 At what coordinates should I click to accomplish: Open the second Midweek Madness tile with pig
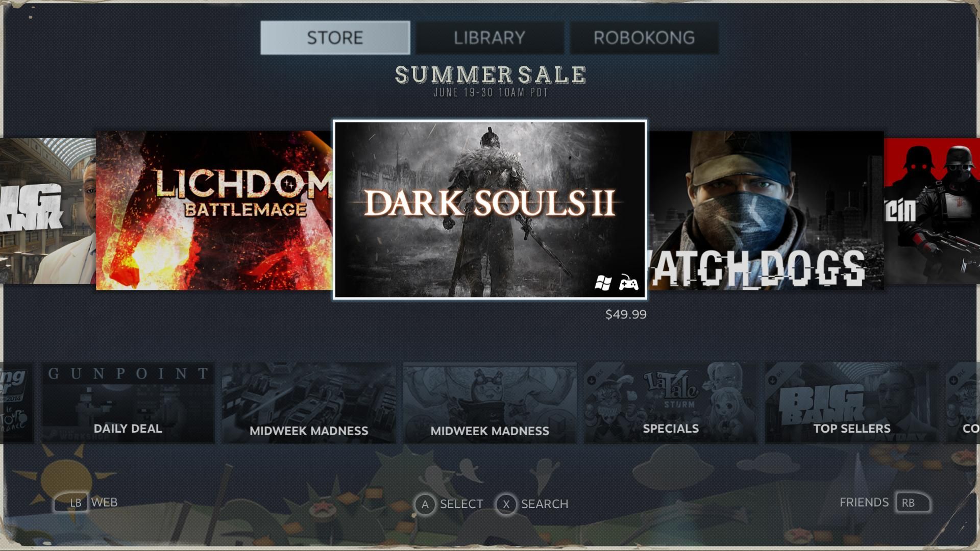tap(490, 403)
